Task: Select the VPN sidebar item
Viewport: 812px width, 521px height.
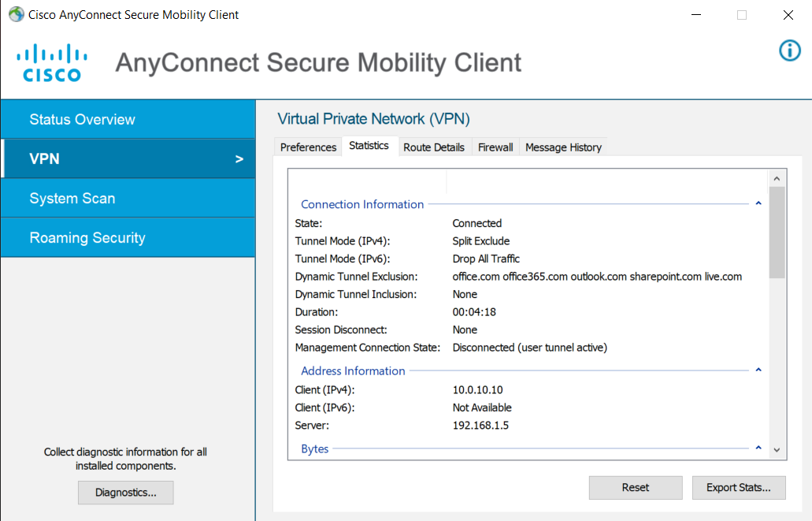Action: [x=128, y=158]
